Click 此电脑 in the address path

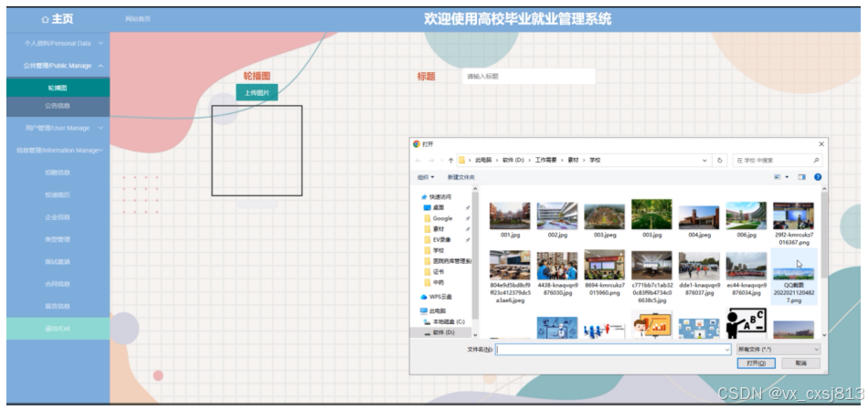pyautogui.click(x=482, y=161)
